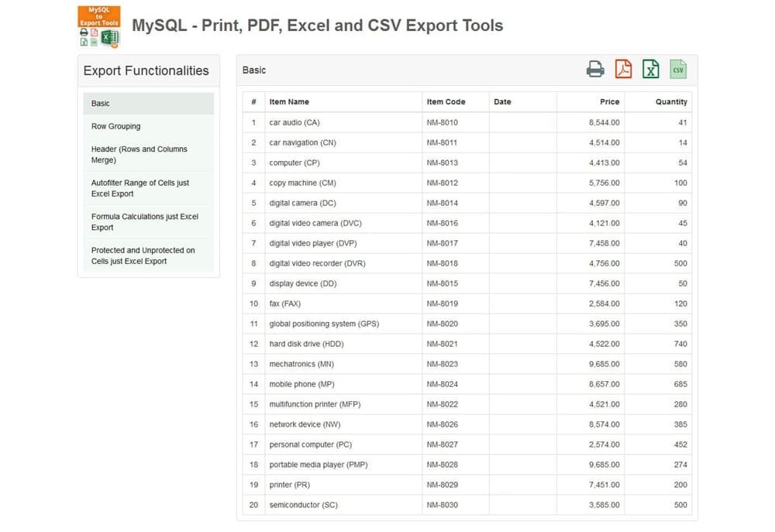Screen dimensions: 775x532
Task: Click the MySQL Export Tools logo
Action: coord(99,27)
